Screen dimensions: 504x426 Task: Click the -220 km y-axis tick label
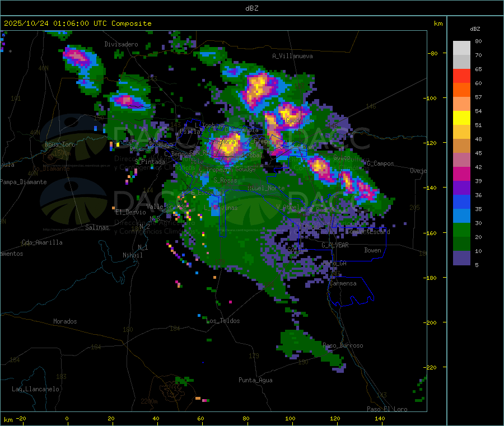click(430, 367)
